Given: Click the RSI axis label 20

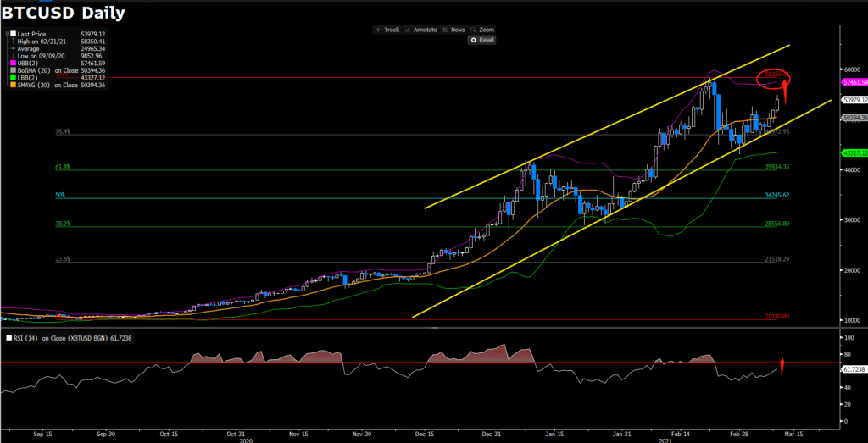Looking at the screenshot, I should (848, 404).
